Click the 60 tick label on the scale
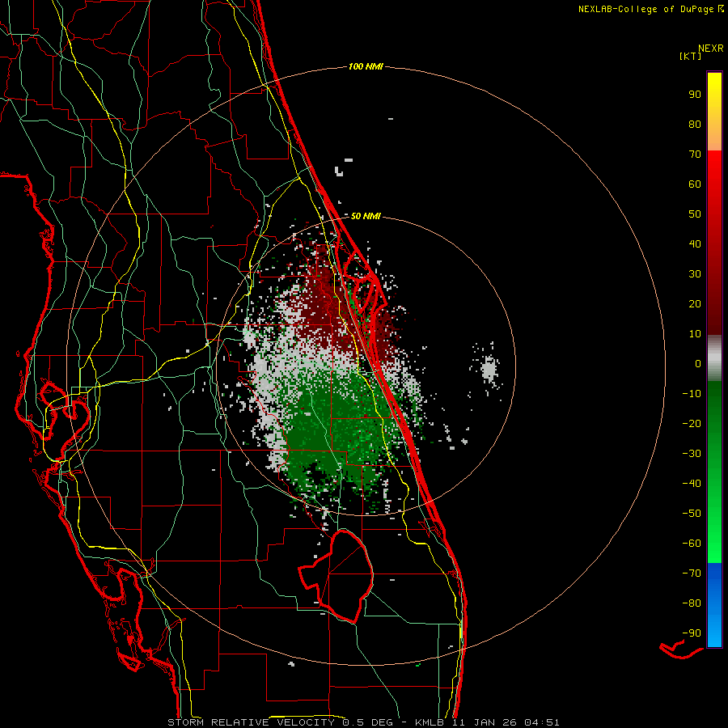Image resolution: width=728 pixels, height=728 pixels. coord(695,184)
